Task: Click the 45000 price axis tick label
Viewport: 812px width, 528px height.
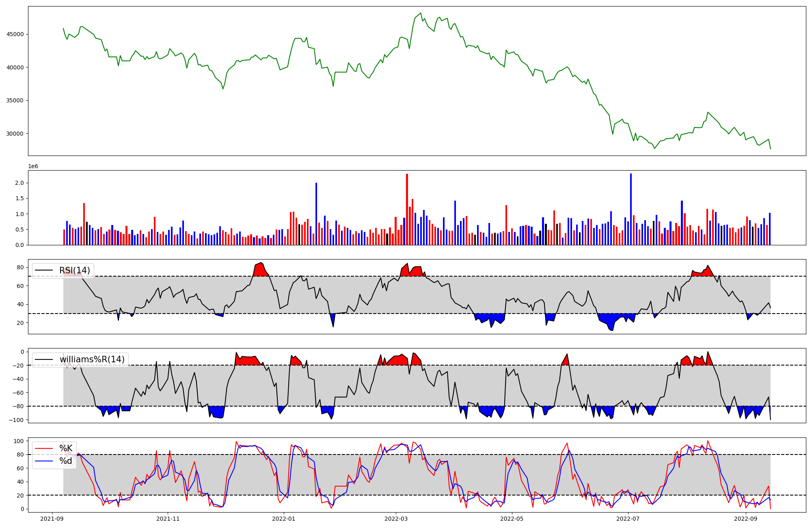Action: (x=15, y=34)
